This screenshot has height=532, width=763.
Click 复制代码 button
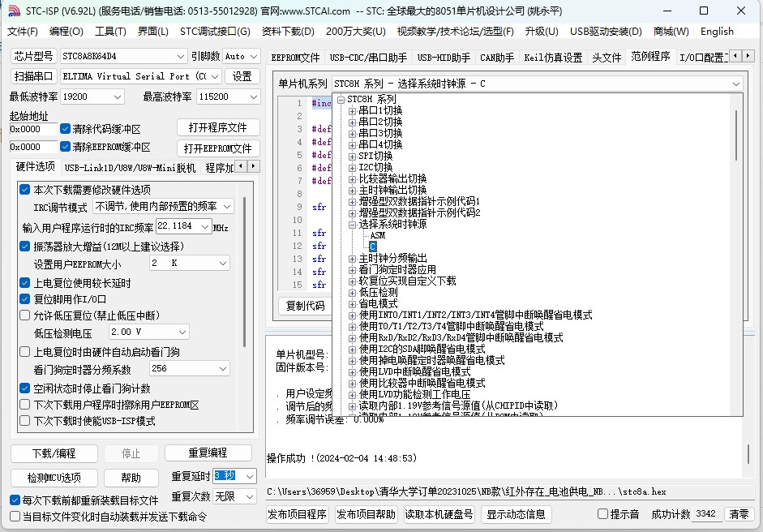pos(305,306)
